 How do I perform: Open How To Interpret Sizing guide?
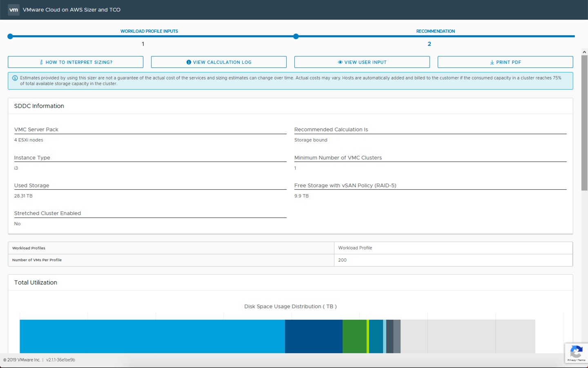tap(76, 62)
